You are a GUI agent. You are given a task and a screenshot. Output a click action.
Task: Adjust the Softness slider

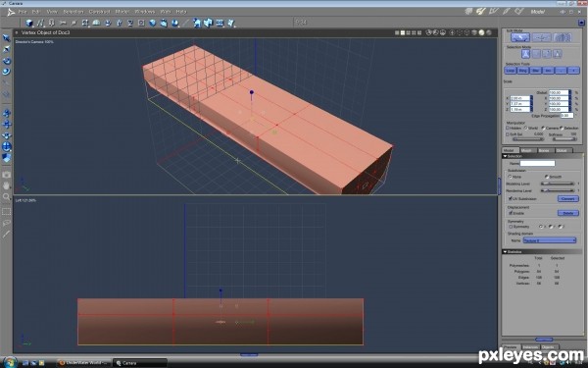coord(564,139)
